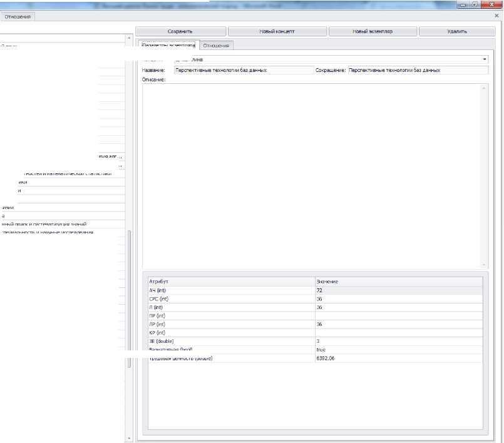Select the ЛР (int) attribute row
This screenshot has width=504, height=443.
pyautogui.click(x=316, y=324)
